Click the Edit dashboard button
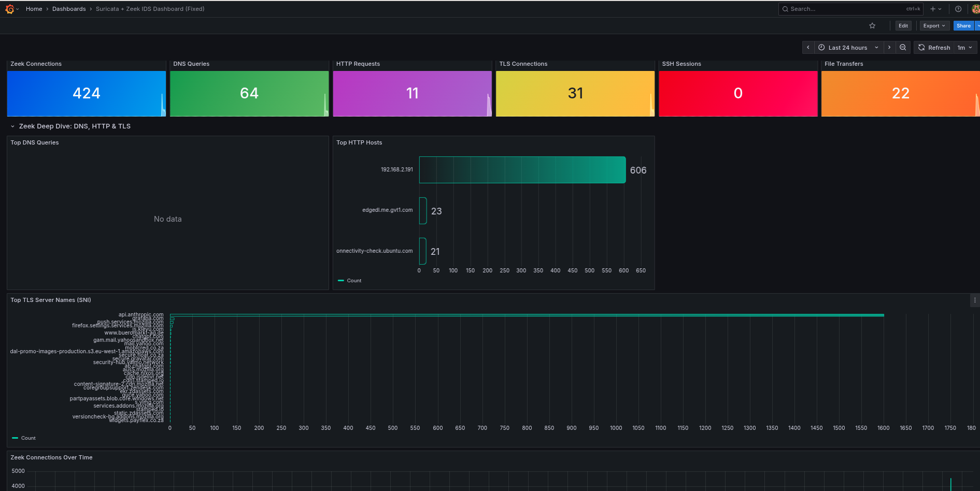Viewport: 980px width, 491px height. (x=903, y=26)
